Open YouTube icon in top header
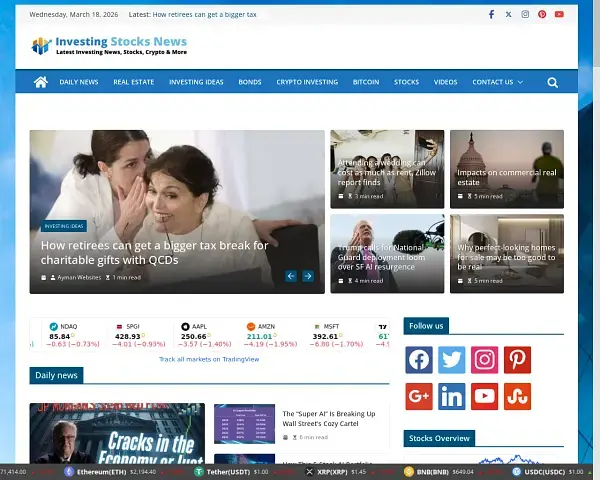 click(x=559, y=15)
